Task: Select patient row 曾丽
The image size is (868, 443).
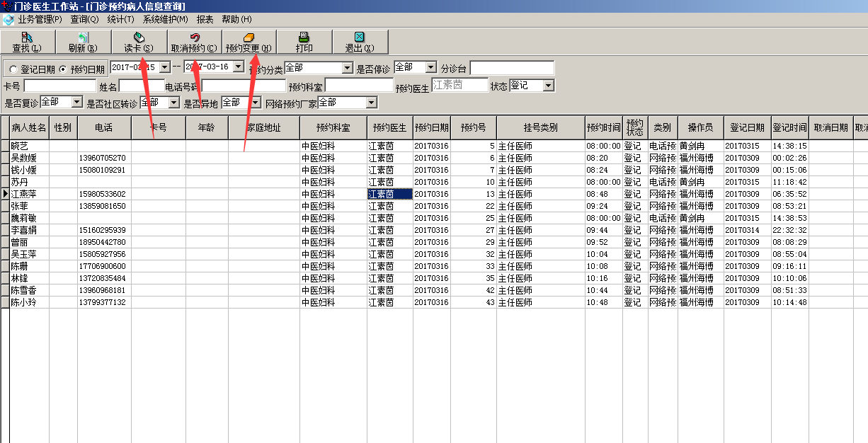Action: tap(434, 242)
